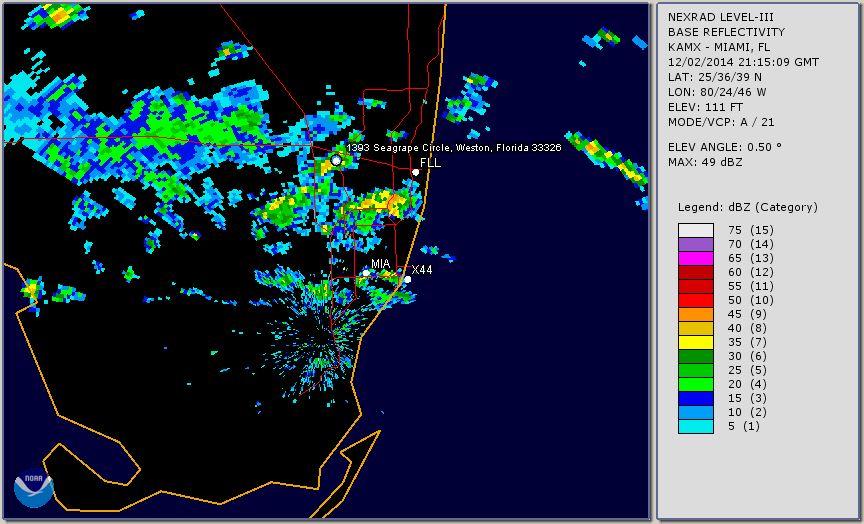
Task: Select the 50 dBZ bright red swatch
Action: [695, 300]
